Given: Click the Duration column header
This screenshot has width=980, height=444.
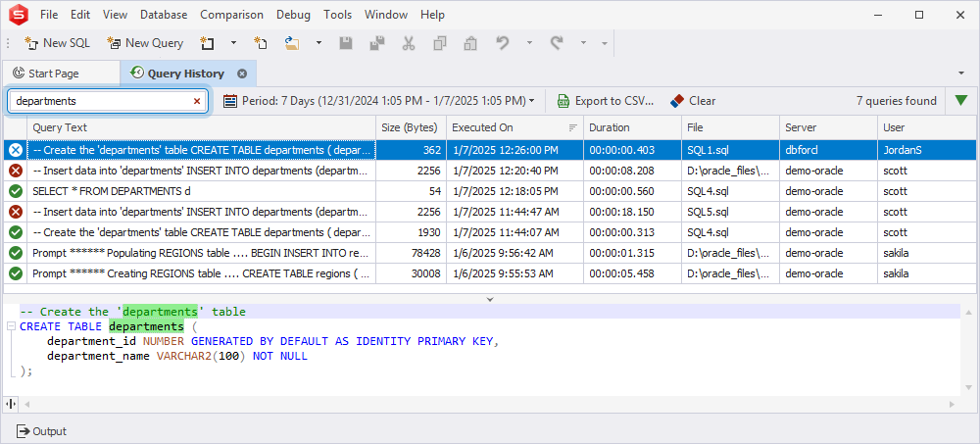Looking at the screenshot, I should [632, 127].
